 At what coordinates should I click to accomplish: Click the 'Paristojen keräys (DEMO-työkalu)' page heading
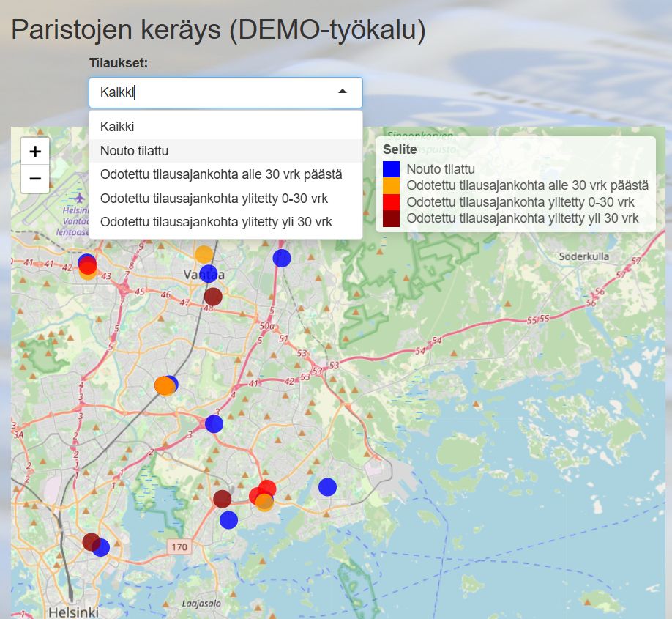[218, 29]
